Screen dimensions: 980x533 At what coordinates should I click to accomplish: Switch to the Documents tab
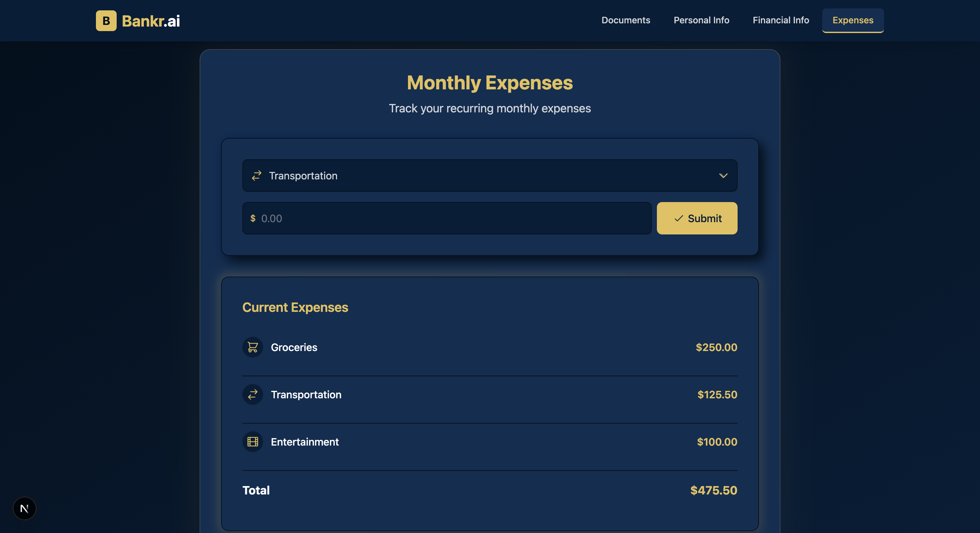625,20
